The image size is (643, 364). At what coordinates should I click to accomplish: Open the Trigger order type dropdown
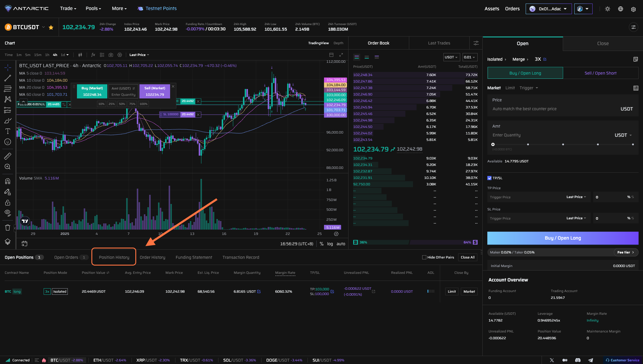(x=529, y=88)
